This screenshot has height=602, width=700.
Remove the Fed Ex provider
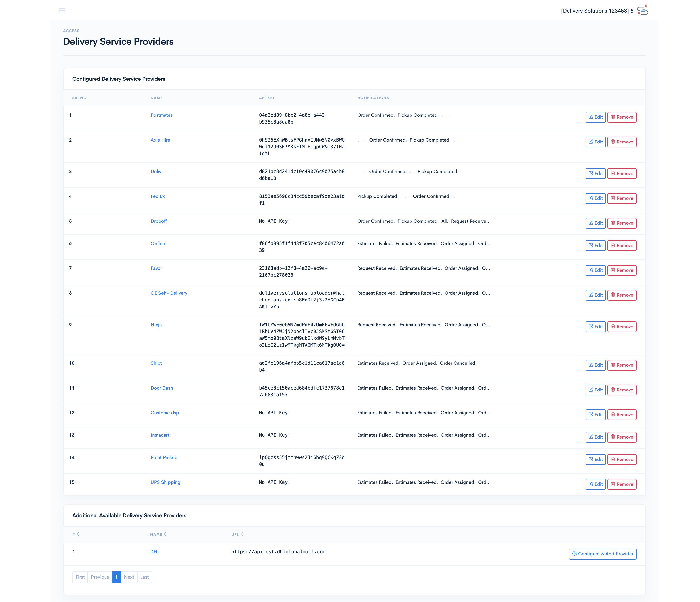(x=622, y=198)
